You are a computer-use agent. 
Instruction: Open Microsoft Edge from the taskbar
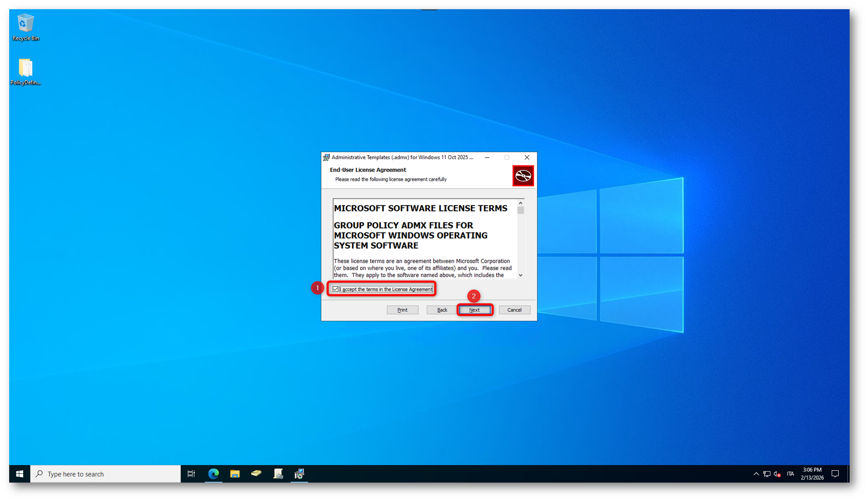click(213, 474)
